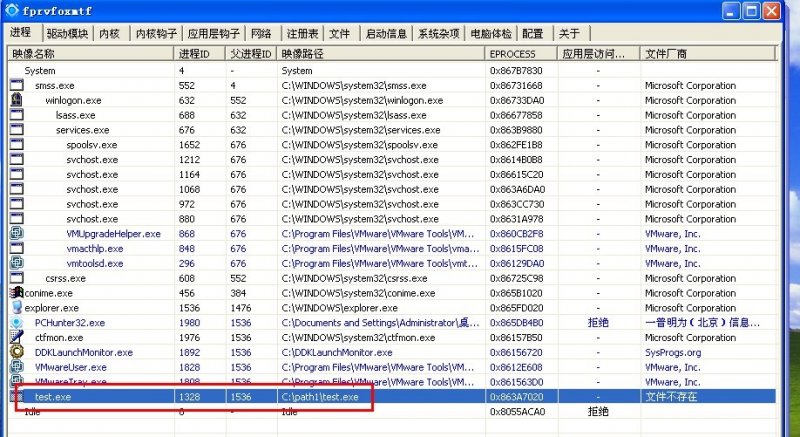Viewport: 800px width, 437px height.
Task: Open the 文件 tab
Action: [x=339, y=34]
